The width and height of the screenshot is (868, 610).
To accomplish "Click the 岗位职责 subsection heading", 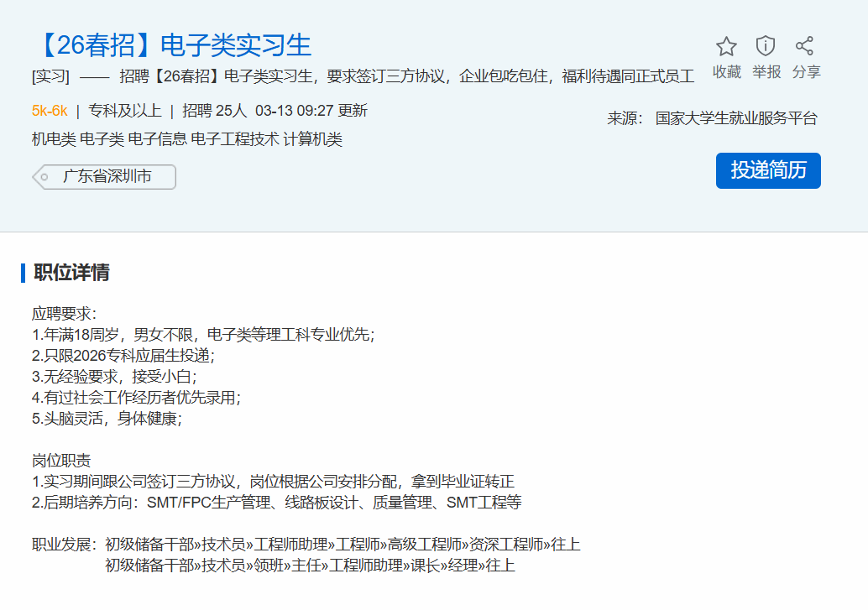I will tap(62, 461).
